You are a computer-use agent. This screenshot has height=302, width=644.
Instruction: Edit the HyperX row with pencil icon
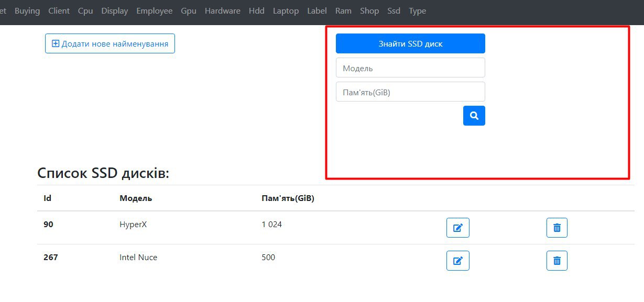click(457, 228)
